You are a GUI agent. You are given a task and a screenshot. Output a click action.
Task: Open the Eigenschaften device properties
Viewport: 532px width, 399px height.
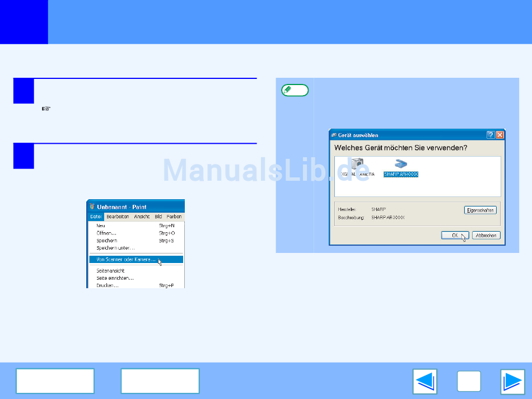[480, 210]
